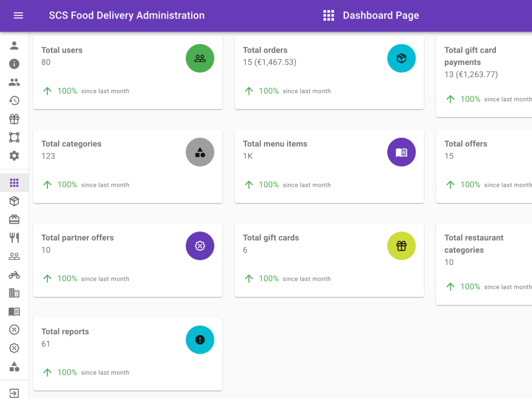Click the purple book circle on Total menu items
Screen dimensions: 532x399
coord(401,152)
